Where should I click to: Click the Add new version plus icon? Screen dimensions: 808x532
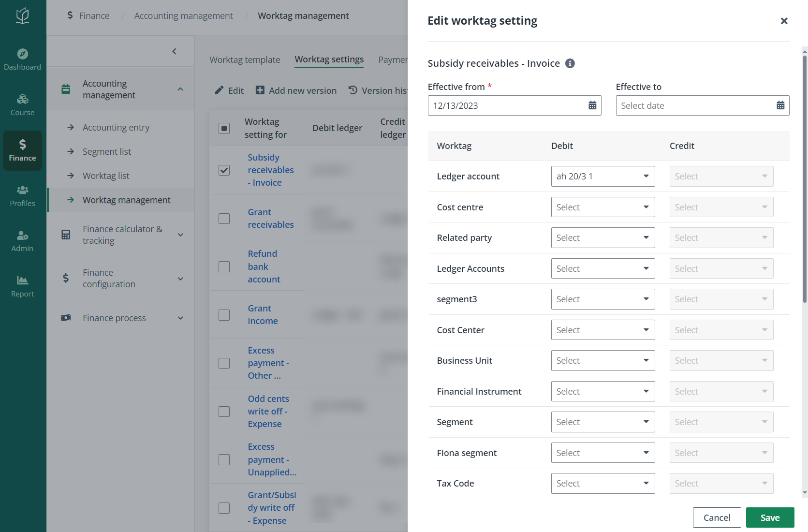pos(260,90)
